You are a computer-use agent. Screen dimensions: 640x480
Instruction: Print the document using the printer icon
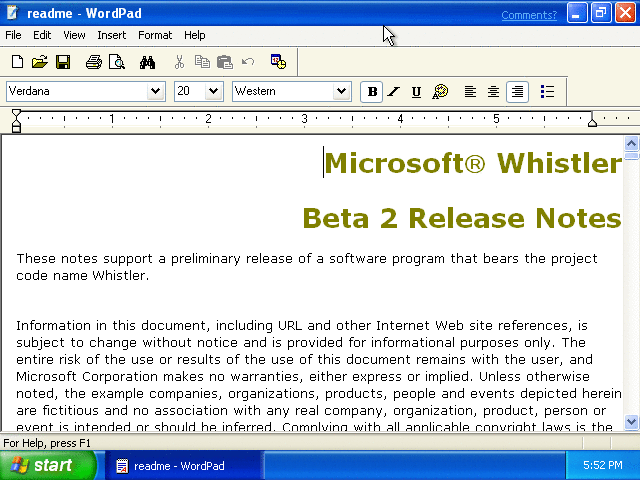[x=93, y=62]
